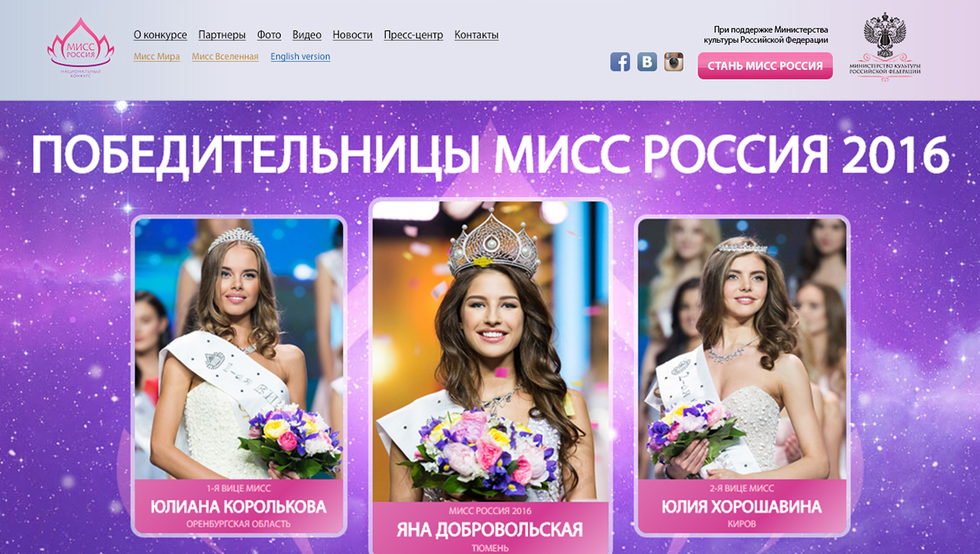Screen dimensions: 980x554
Task: Follow the Мисс Мира link
Action: (157, 57)
